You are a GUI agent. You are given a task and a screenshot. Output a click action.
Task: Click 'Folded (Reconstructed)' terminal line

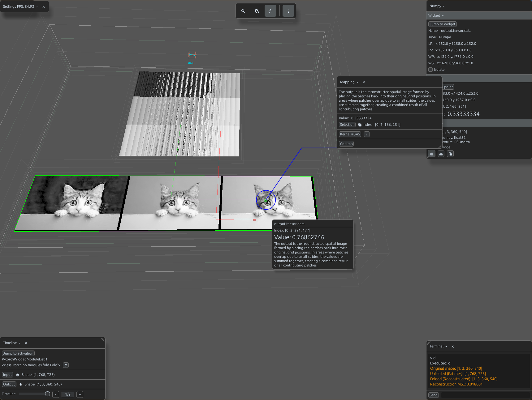click(464, 379)
